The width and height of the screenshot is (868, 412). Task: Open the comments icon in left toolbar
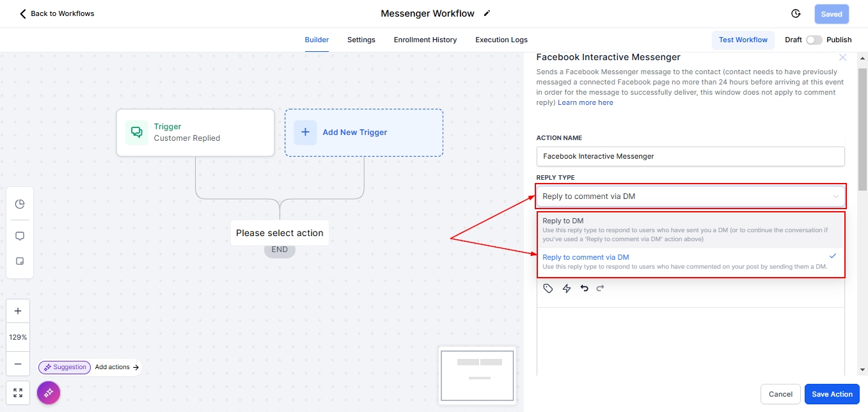click(20, 236)
